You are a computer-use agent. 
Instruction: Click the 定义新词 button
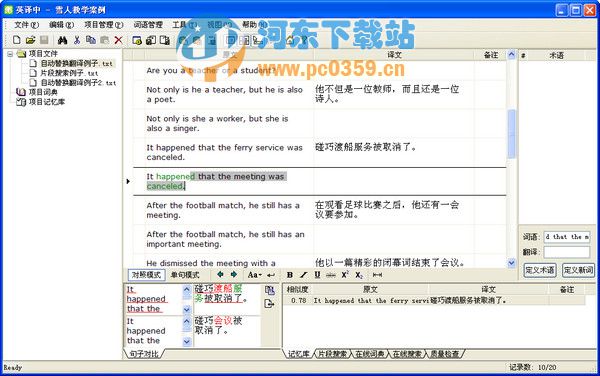[x=578, y=270]
